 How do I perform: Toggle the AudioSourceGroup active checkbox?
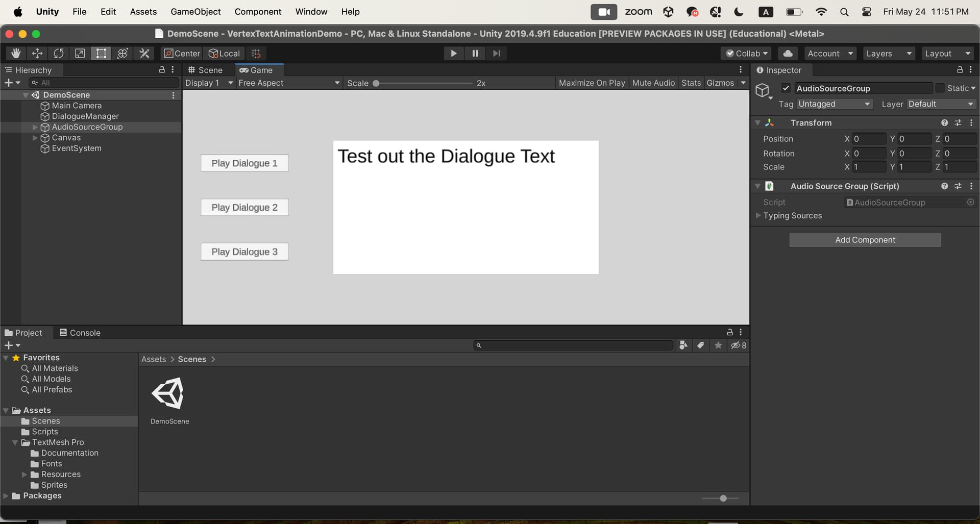(x=786, y=88)
